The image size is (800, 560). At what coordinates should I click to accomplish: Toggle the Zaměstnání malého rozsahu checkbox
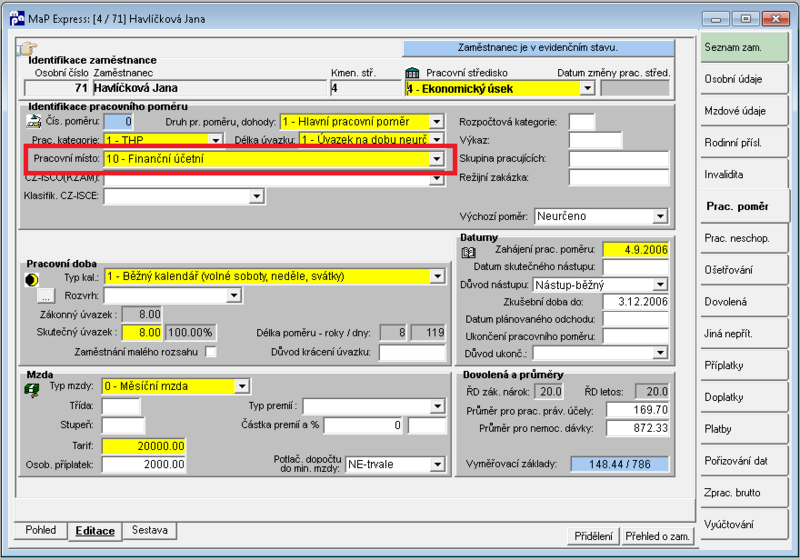click(210, 351)
